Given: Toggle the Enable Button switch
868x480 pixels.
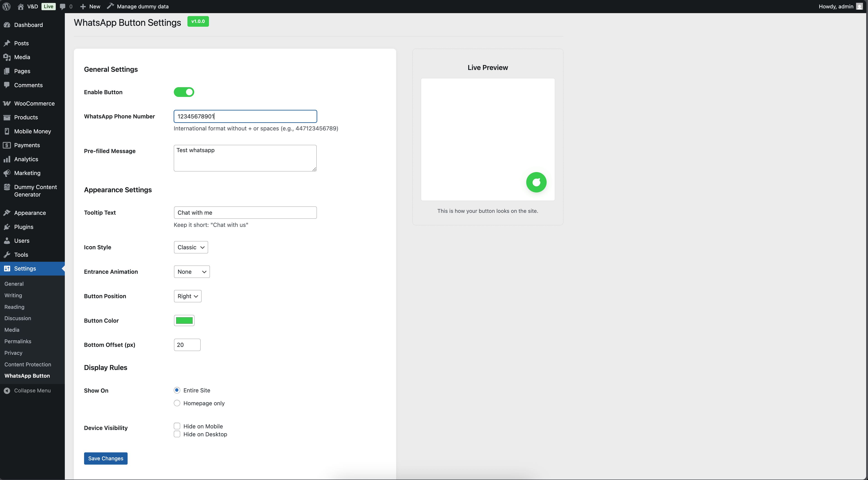Looking at the screenshot, I should click(x=184, y=92).
